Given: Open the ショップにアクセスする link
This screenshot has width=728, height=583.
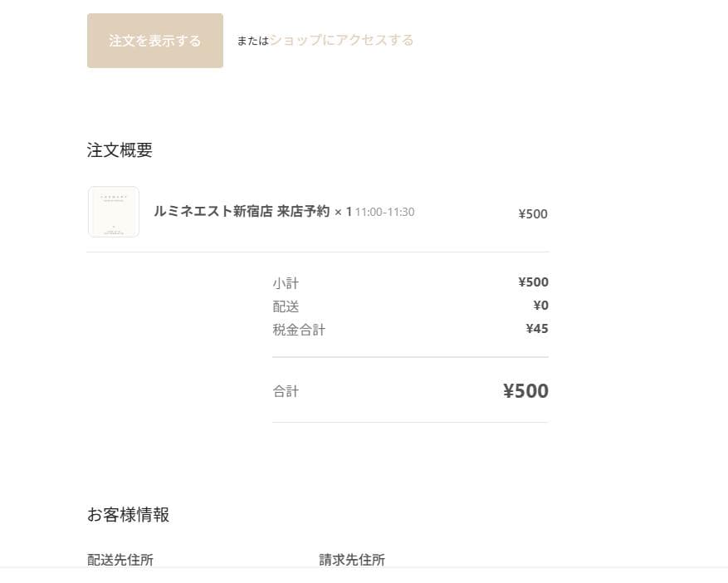Looking at the screenshot, I should click(341, 40).
